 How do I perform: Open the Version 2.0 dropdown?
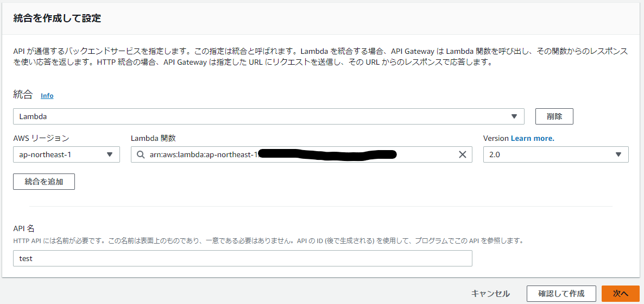coord(555,154)
